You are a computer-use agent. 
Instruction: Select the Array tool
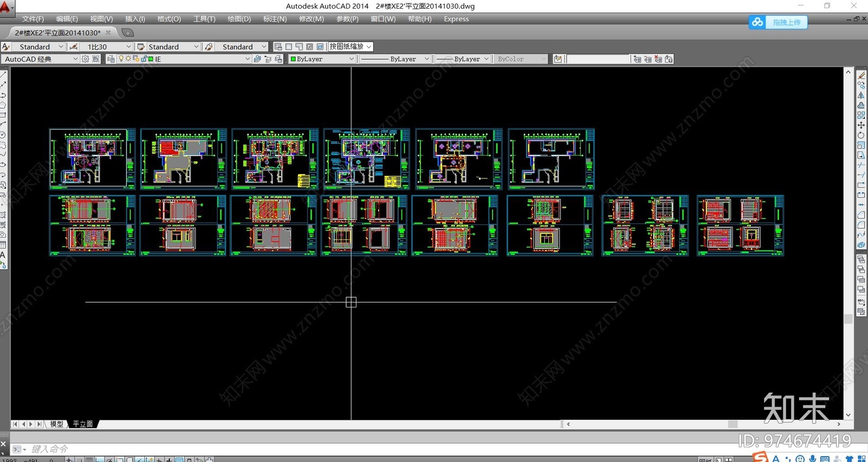tap(861, 116)
